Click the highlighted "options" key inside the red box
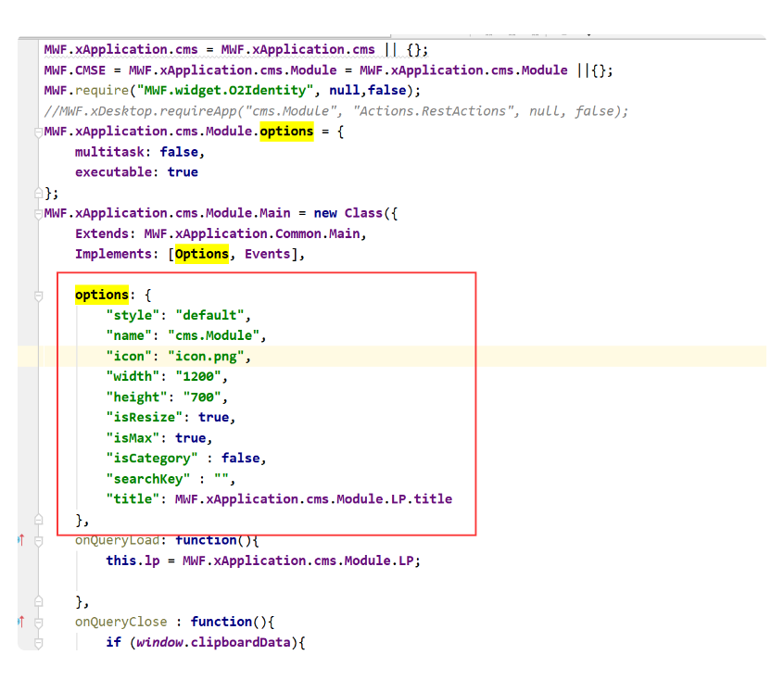This screenshot has height=680, width=784. tap(101, 295)
